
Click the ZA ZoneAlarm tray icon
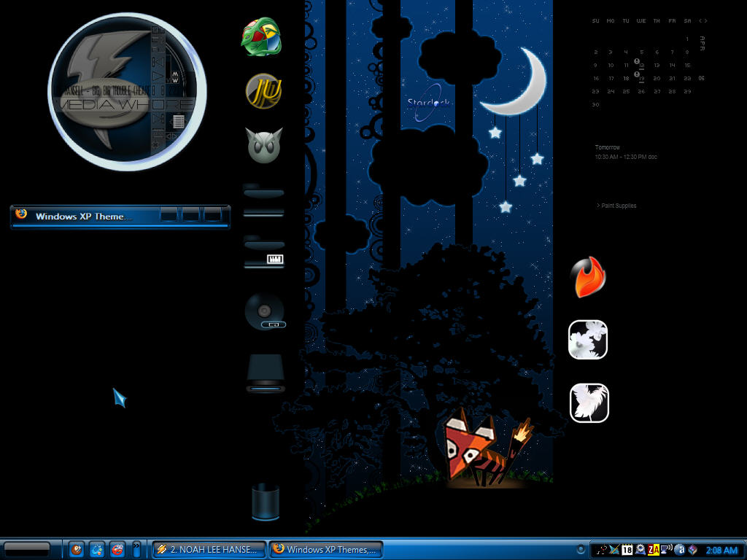click(x=653, y=550)
